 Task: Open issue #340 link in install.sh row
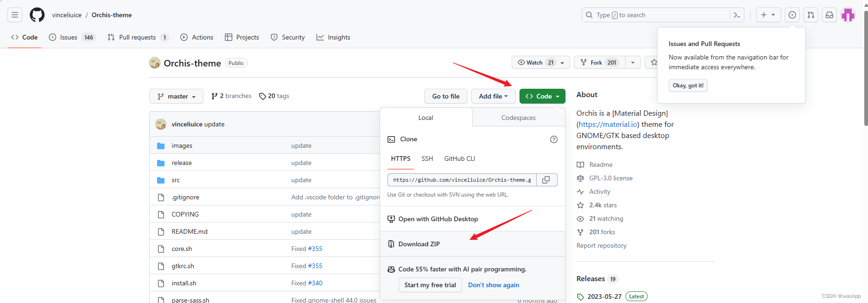[315, 283]
